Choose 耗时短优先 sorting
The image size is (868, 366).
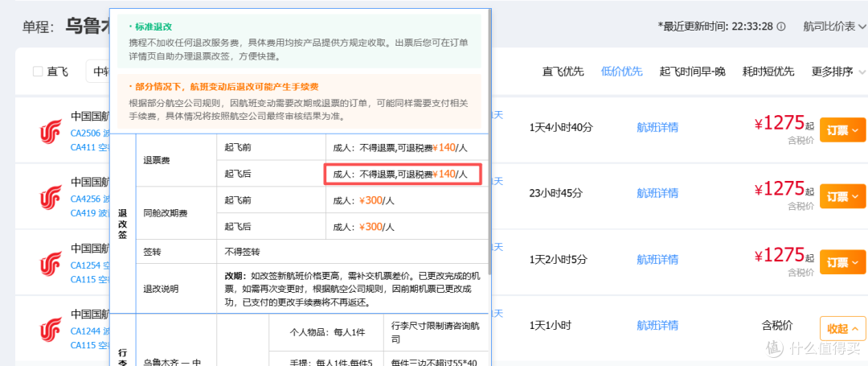pos(768,72)
